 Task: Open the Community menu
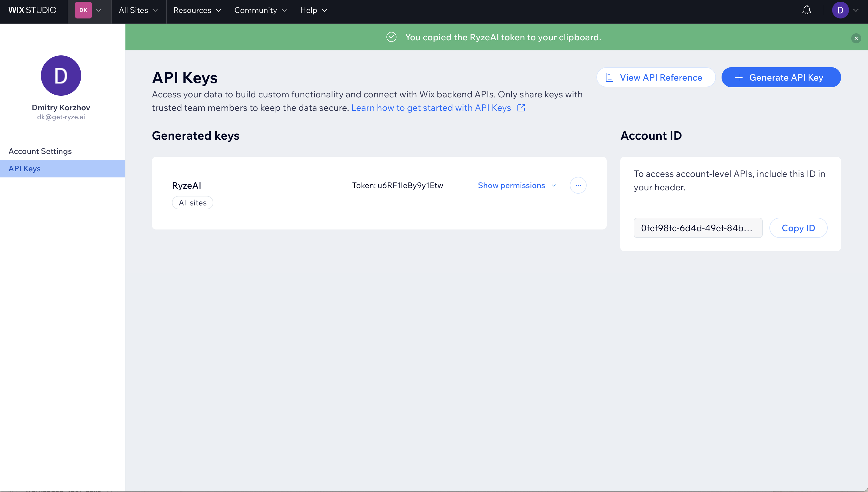(x=261, y=10)
